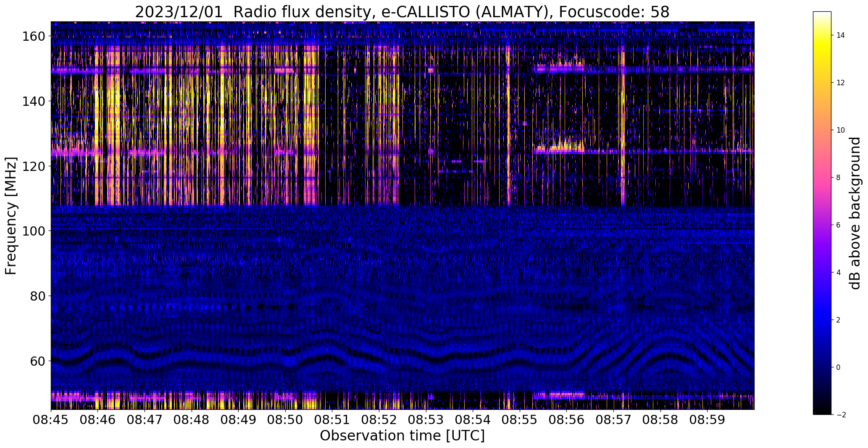Click the 'Observation time [UTC]' axis label
Image resolution: width=868 pixels, height=448 pixels.
[402, 436]
